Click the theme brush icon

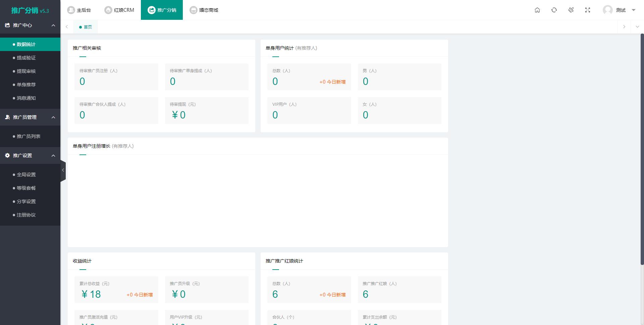click(x=571, y=10)
